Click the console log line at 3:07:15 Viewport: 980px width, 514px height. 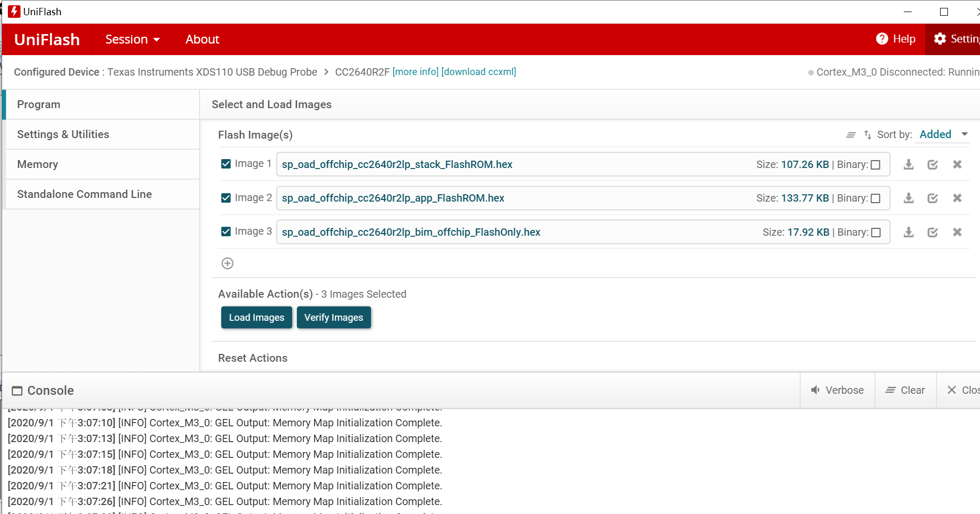[x=225, y=454]
